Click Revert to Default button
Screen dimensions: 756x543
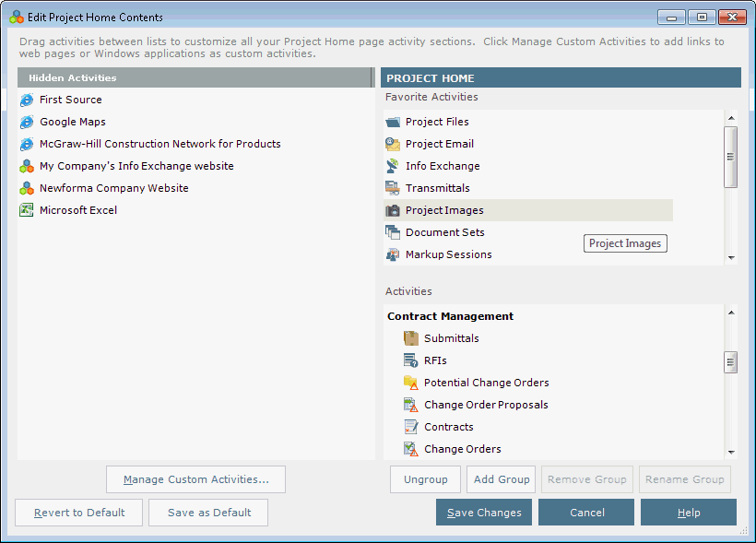(79, 513)
